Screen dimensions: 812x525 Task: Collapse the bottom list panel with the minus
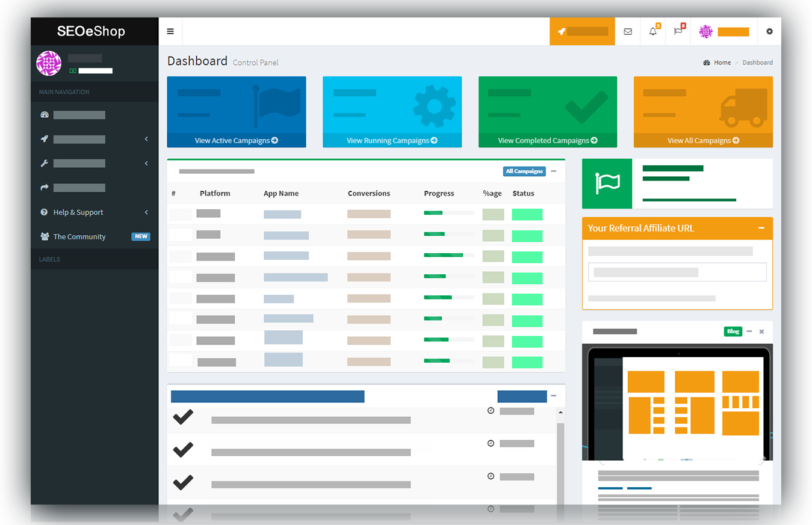(554, 396)
